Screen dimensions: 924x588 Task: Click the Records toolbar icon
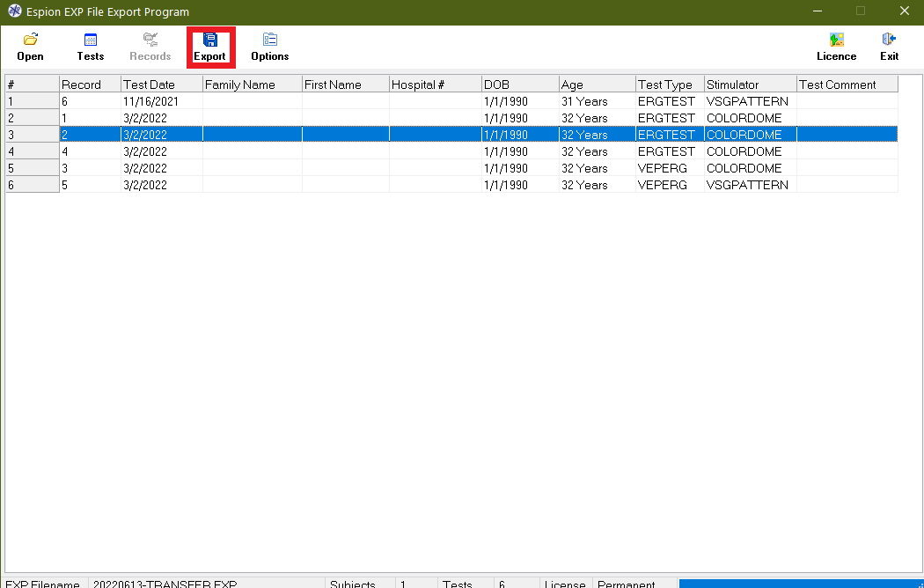tap(150, 40)
